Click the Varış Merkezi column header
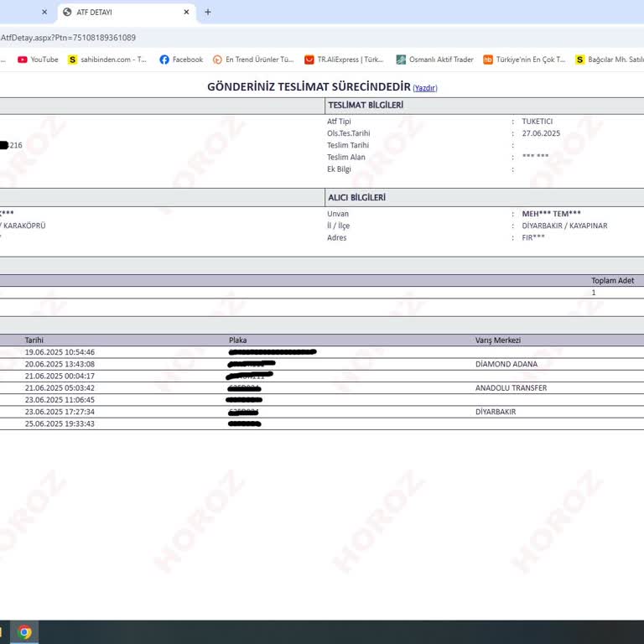 498,340
